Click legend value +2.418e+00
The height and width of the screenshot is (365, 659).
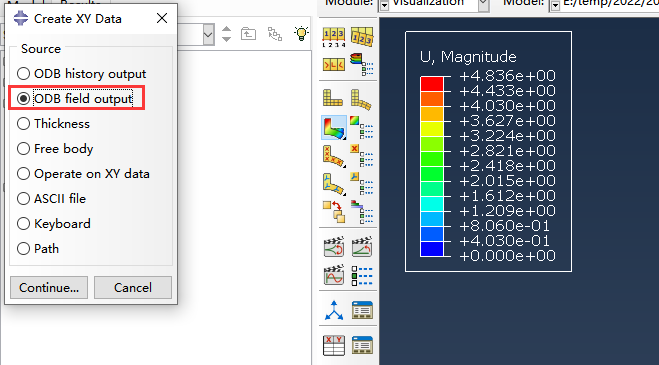coord(507,166)
